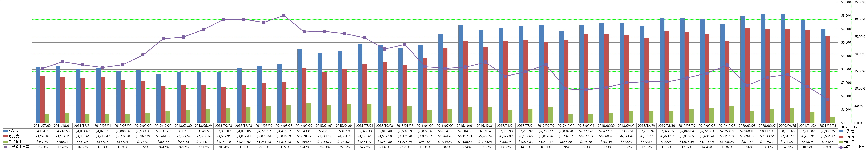Click the $7,846.04 total assets cell
868x150 pixels.
(x=687, y=131)
